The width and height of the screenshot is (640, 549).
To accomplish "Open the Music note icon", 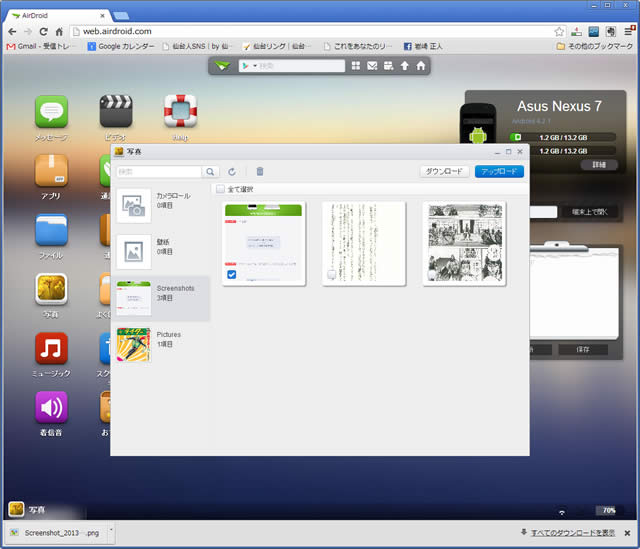I will pyautogui.click(x=51, y=348).
